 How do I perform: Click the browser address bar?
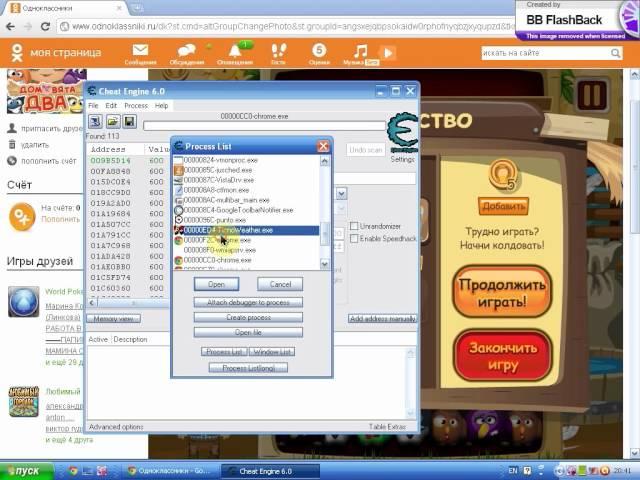(x=286, y=27)
